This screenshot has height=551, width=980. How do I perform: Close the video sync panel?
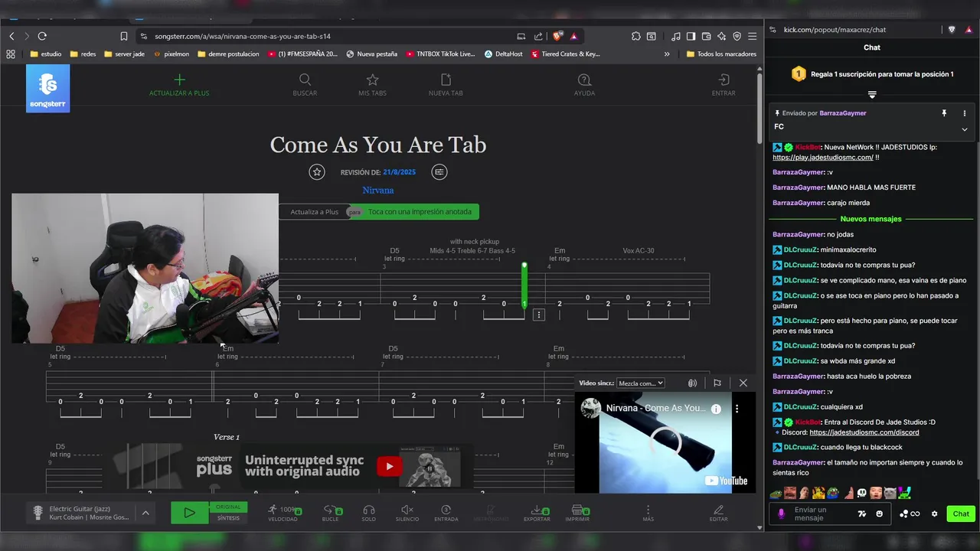[x=743, y=383]
